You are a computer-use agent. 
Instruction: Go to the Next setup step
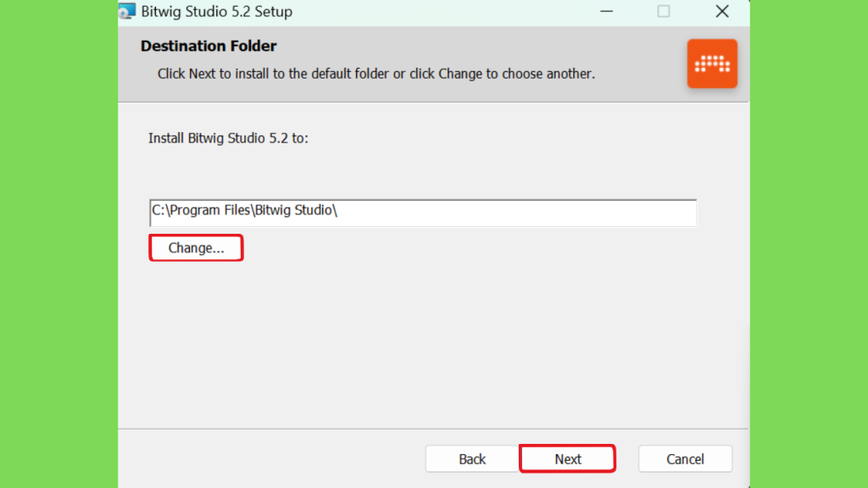click(567, 458)
